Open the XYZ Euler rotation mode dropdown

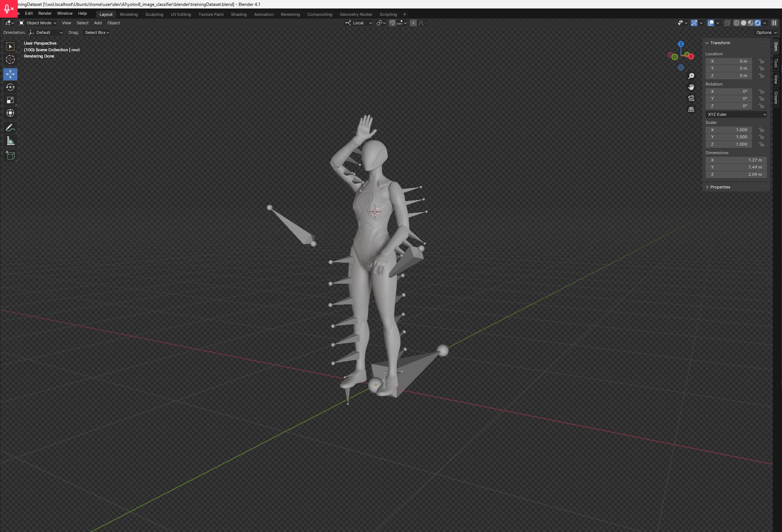tap(736, 114)
